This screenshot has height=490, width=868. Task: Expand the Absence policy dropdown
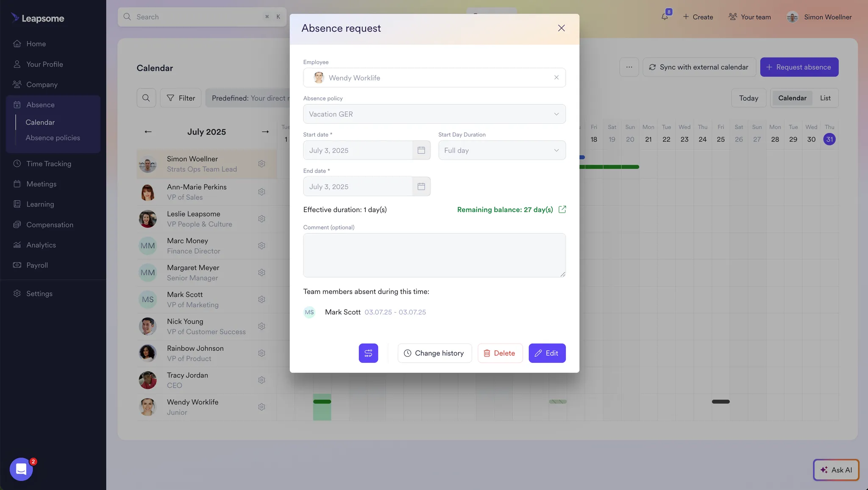coord(434,114)
